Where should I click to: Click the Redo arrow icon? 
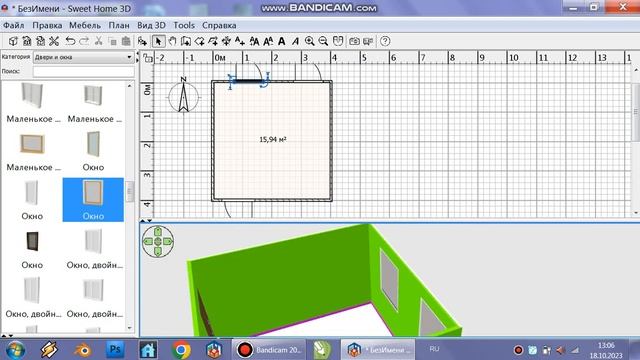(x=84, y=41)
